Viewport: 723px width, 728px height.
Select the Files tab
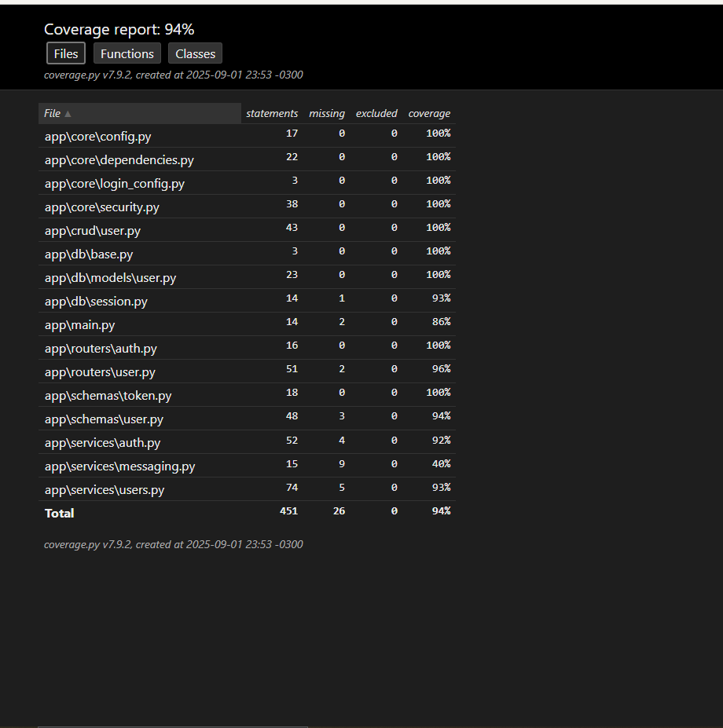tap(66, 53)
